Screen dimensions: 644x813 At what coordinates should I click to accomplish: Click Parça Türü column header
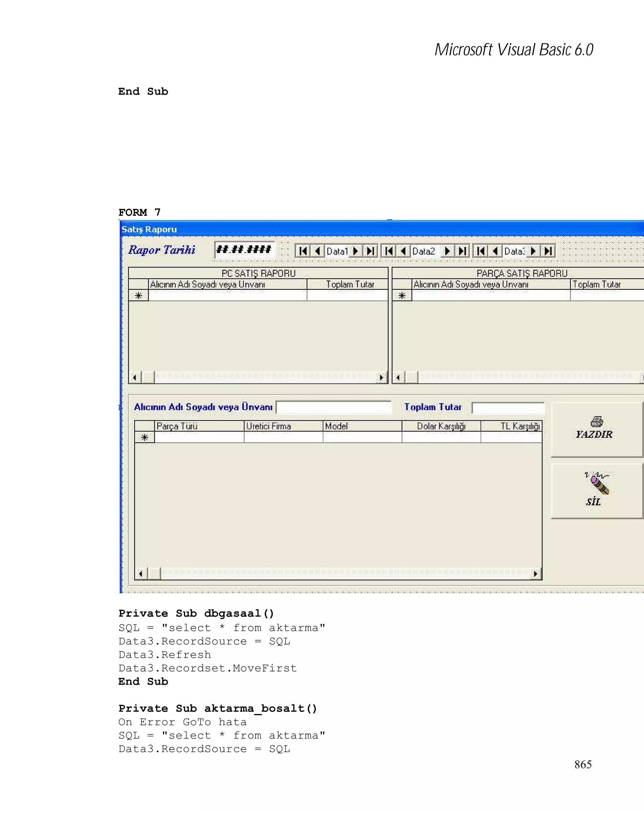tap(199, 426)
